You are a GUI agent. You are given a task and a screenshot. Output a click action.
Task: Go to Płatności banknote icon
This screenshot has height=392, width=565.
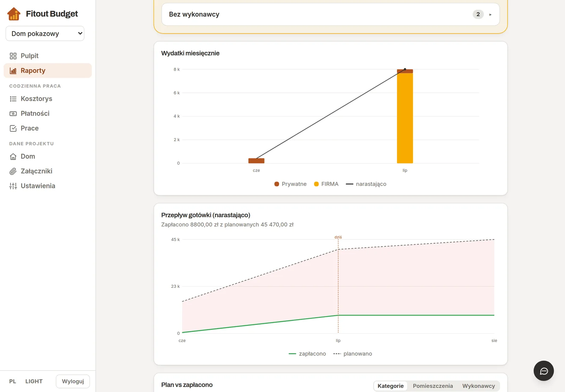(x=13, y=114)
